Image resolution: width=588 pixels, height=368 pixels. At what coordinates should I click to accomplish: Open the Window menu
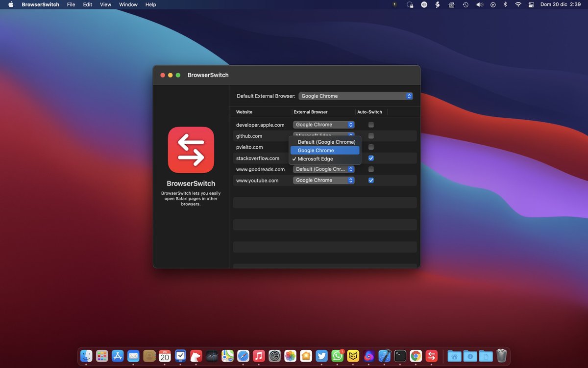[x=128, y=4]
